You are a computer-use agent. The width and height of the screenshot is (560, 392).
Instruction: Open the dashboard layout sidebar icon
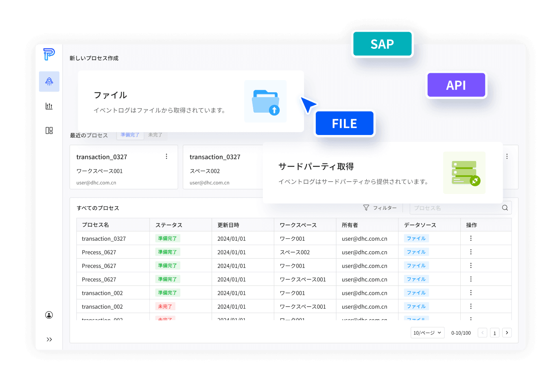[x=49, y=131]
